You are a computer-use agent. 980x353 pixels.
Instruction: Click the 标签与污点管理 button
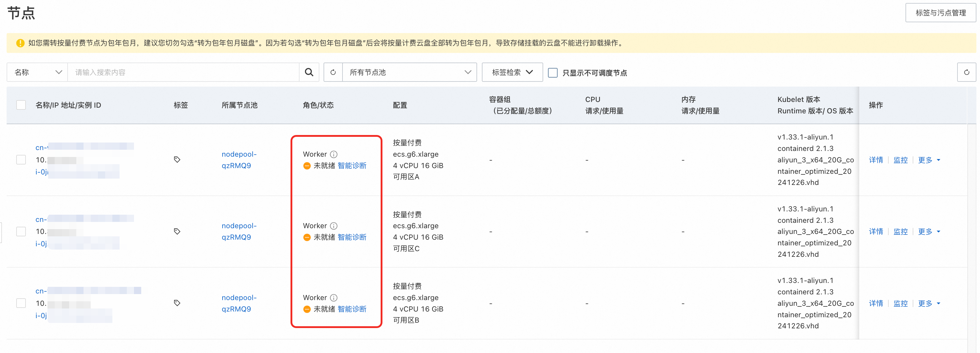click(x=940, y=13)
